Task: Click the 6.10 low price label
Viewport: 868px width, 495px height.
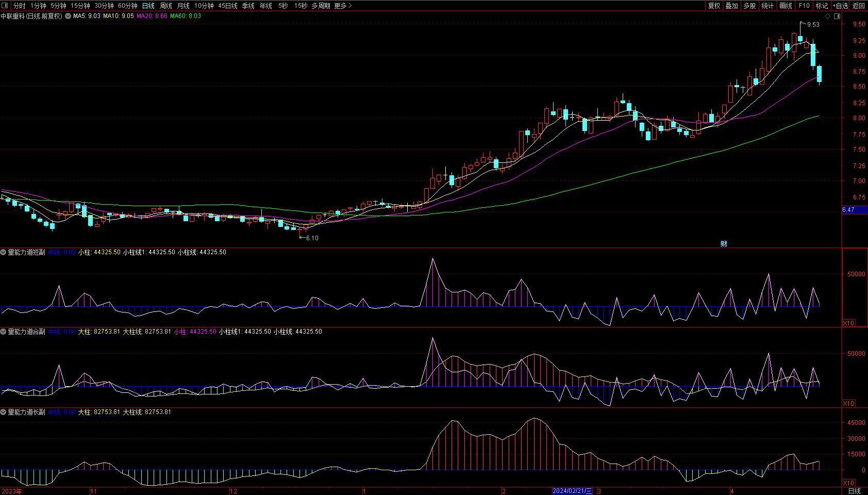Action: tap(312, 238)
